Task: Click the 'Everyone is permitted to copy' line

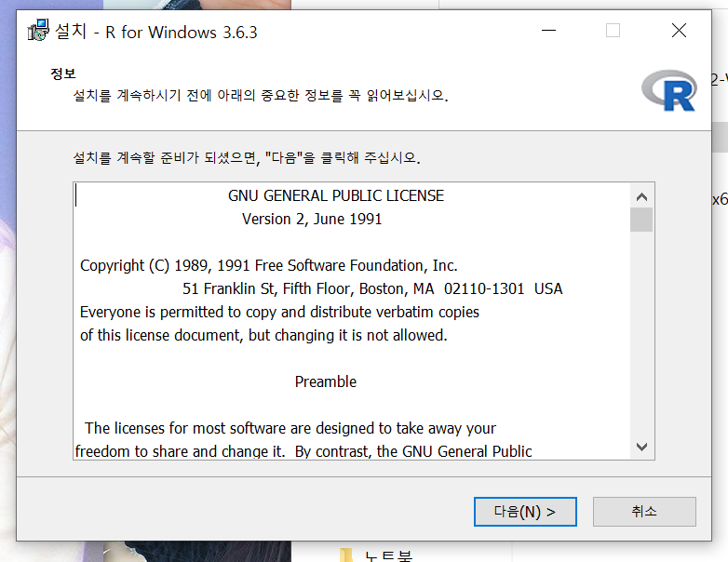Action: (279, 312)
